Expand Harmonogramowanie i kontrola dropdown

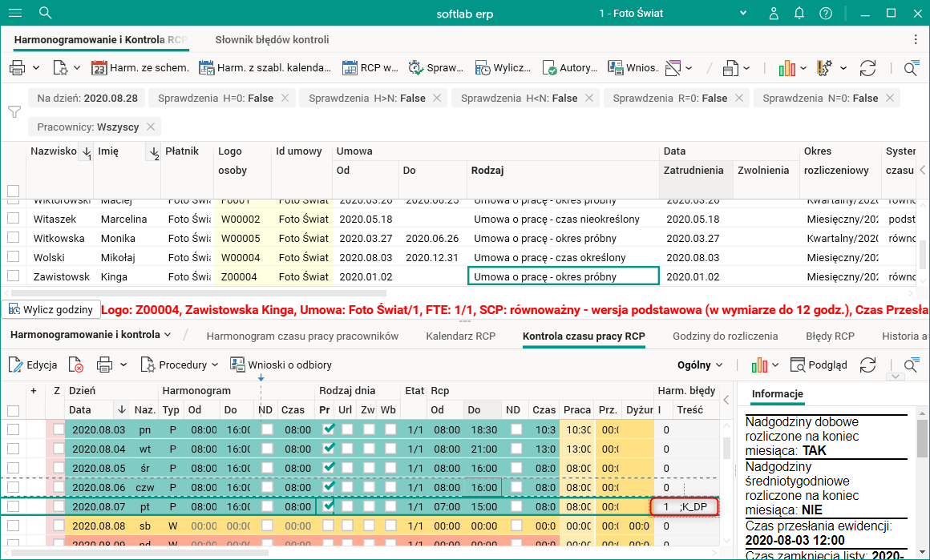[91, 335]
